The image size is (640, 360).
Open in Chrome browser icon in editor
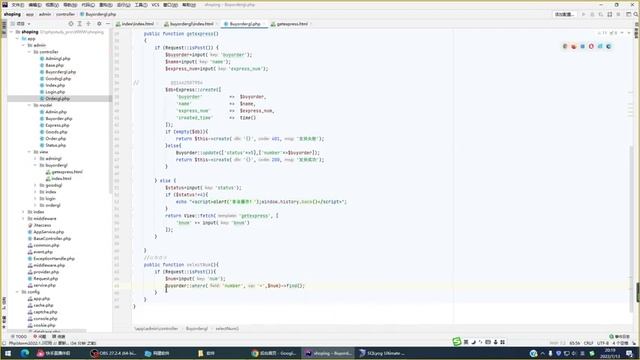point(565,47)
